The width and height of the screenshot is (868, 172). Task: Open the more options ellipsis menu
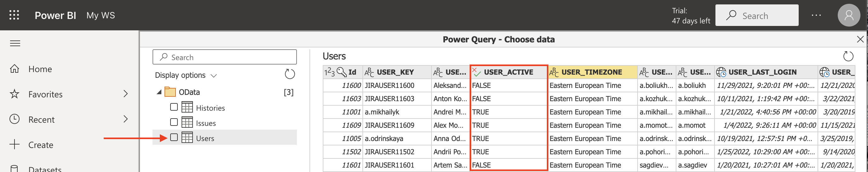[x=816, y=15]
